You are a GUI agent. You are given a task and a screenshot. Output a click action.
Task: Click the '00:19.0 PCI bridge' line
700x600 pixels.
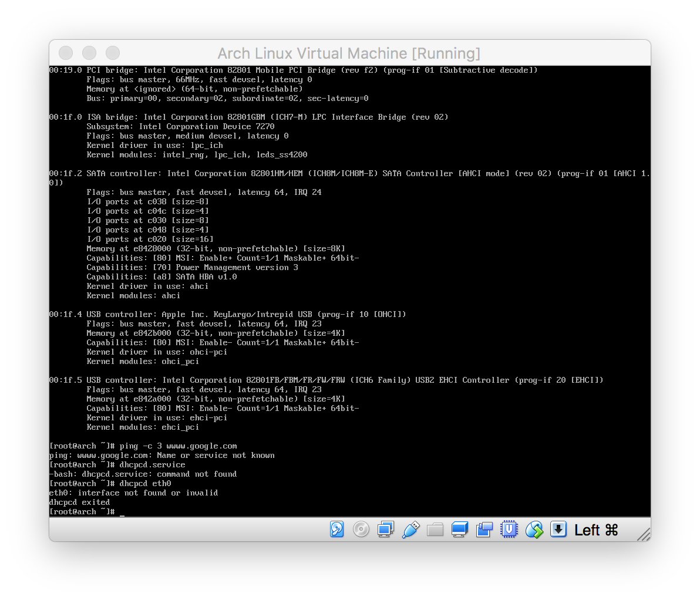[x=293, y=70]
